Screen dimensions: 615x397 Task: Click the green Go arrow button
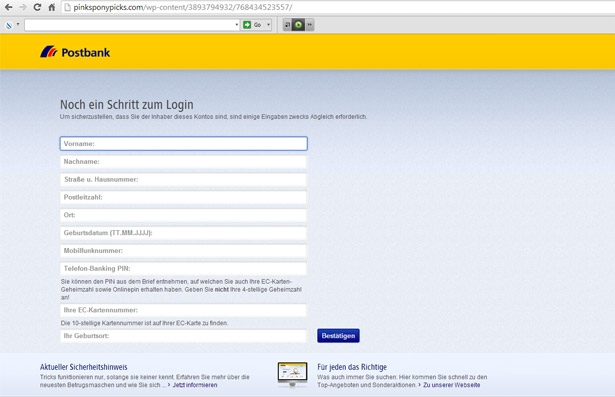click(x=247, y=25)
